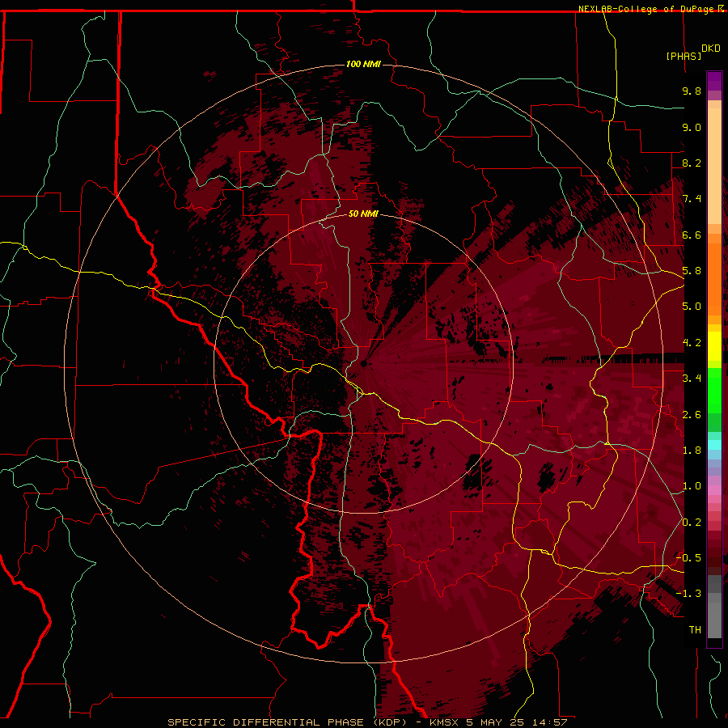Click the 7.4 value on the color scale
728x728 pixels.
coord(692,199)
